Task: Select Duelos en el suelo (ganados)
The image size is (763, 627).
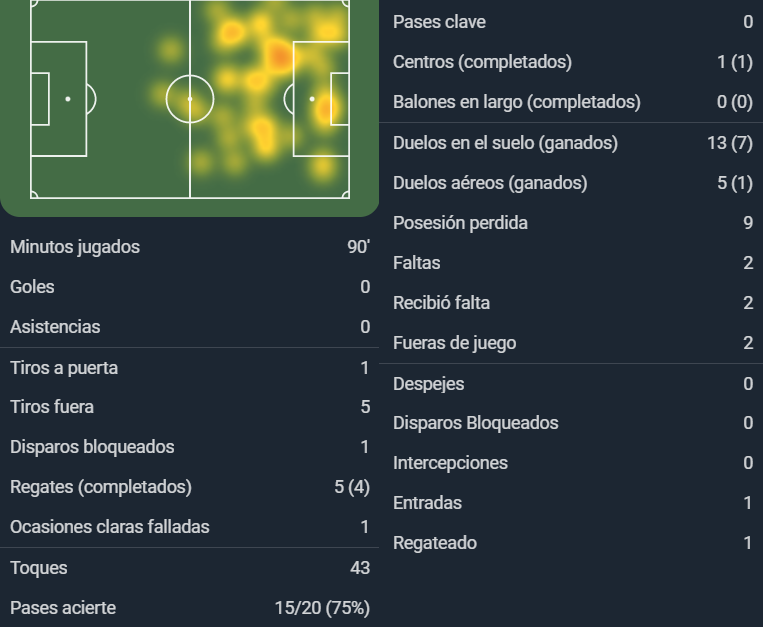Action: [x=571, y=143]
